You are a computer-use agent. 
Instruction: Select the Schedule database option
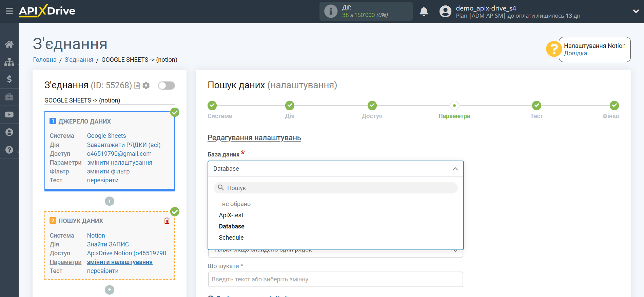[x=231, y=238]
